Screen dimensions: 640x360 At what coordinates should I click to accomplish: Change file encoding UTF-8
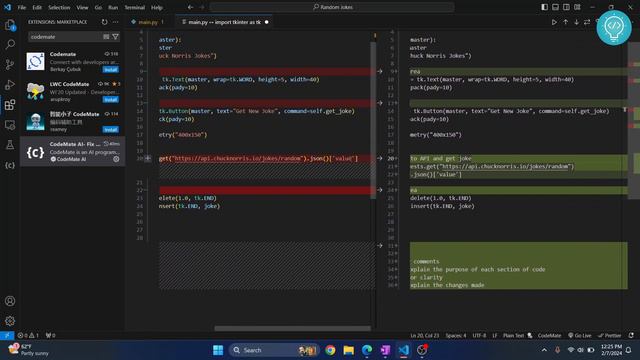(x=479, y=336)
